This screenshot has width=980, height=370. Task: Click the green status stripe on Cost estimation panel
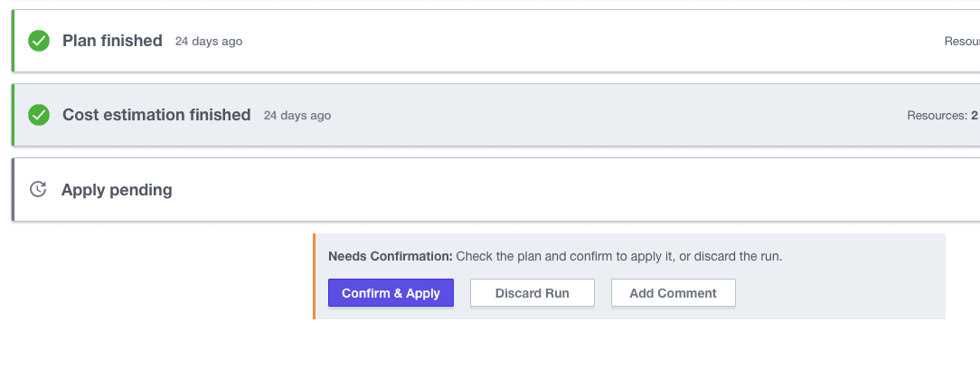(13, 115)
